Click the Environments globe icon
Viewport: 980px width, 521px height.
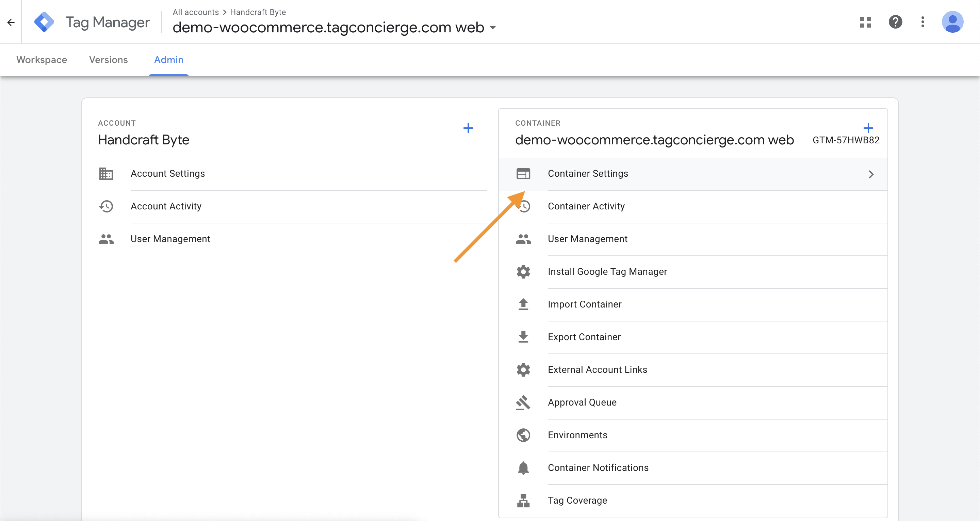[x=523, y=435]
